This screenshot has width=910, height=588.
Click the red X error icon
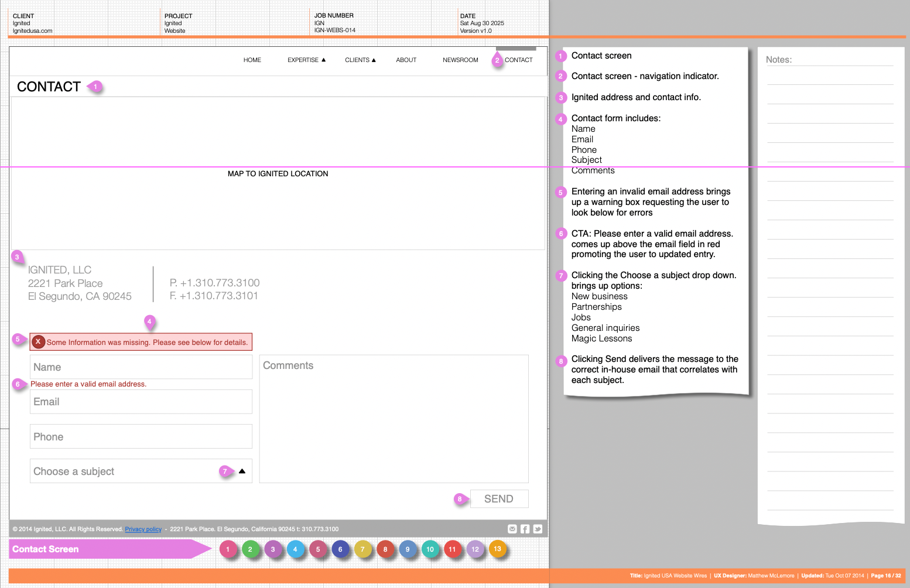click(x=39, y=342)
